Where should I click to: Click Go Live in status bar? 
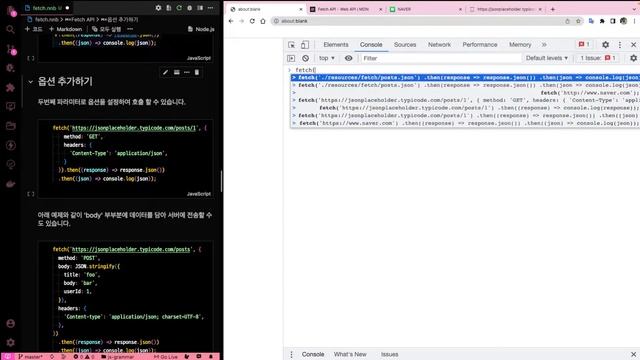click(166, 357)
